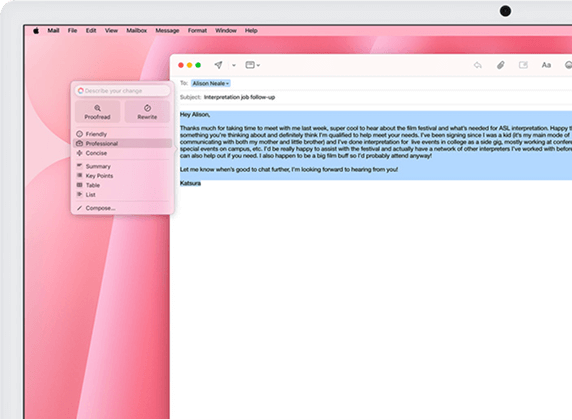Open the Alison Neale recipient dropdown
Viewport: 572px width, 420px height.
pos(210,84)
